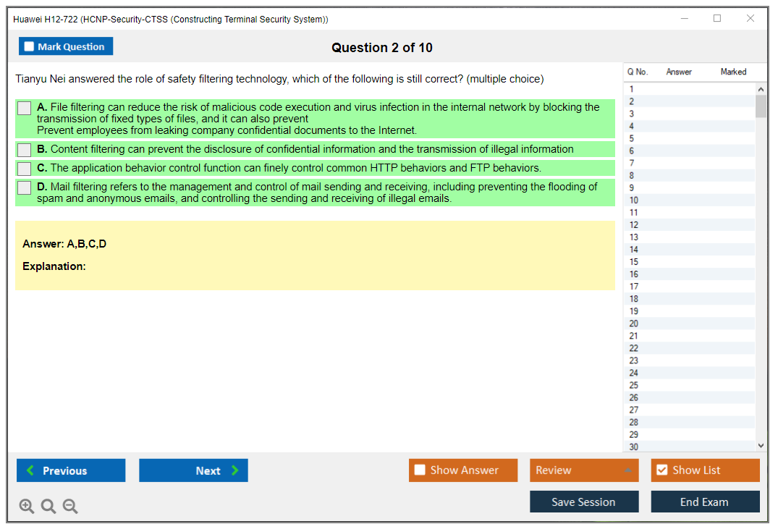The width and height of the screenshot is (778, 532).
Task: Jump to question 10 in list
Action: coord(634,200)
